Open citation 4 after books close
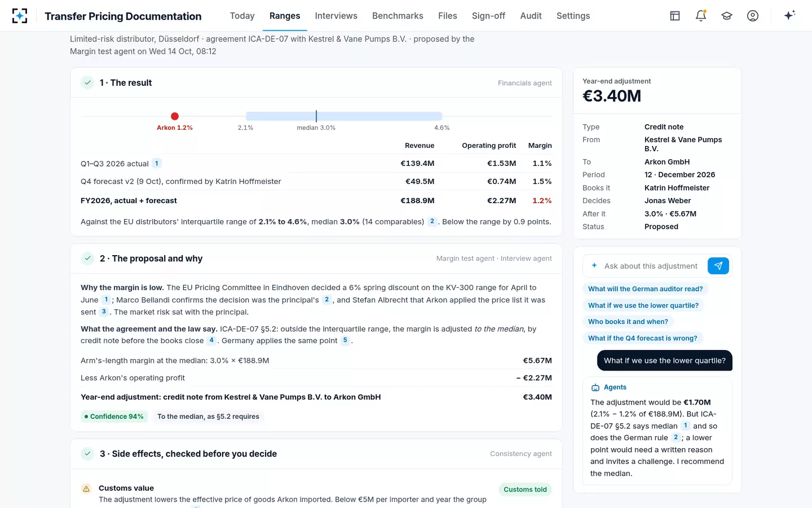Viewport: 812px width, 508px height. coord(211,340)
